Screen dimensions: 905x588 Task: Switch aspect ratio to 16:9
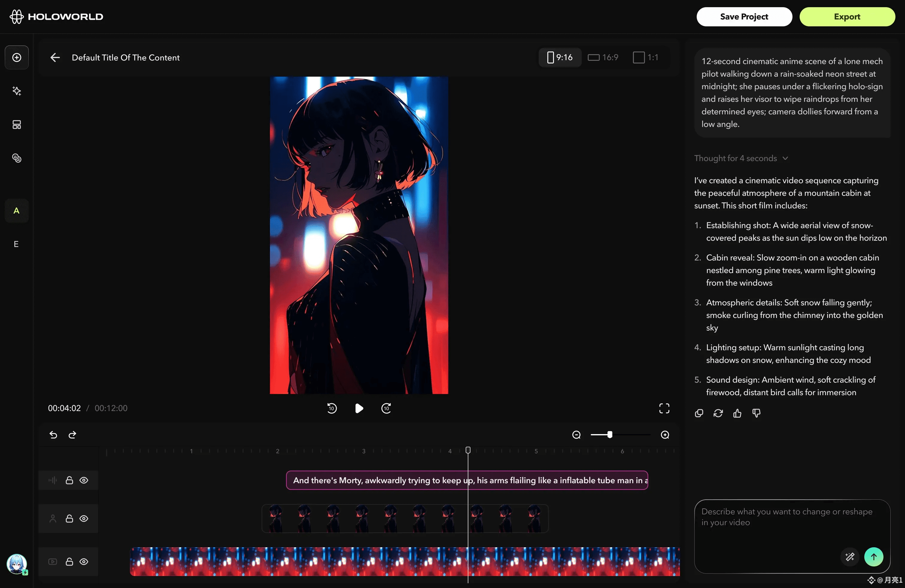tap(603, 57)
